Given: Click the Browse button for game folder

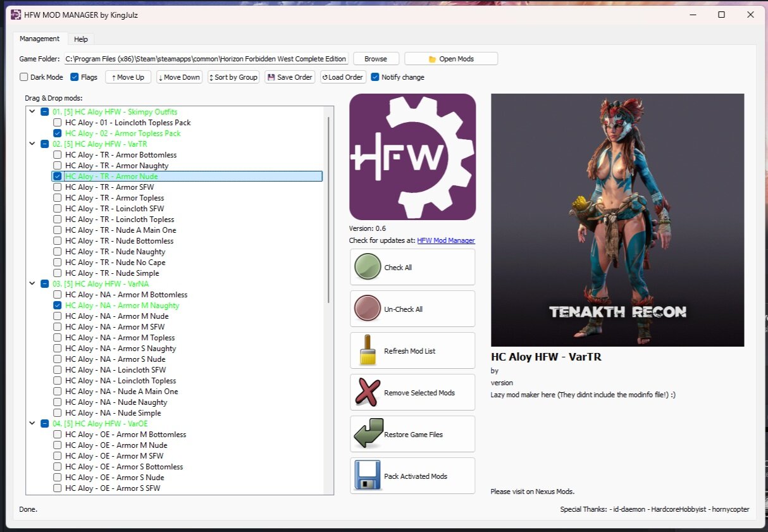Looking at the screenshot, I should [x=375, y=59].
